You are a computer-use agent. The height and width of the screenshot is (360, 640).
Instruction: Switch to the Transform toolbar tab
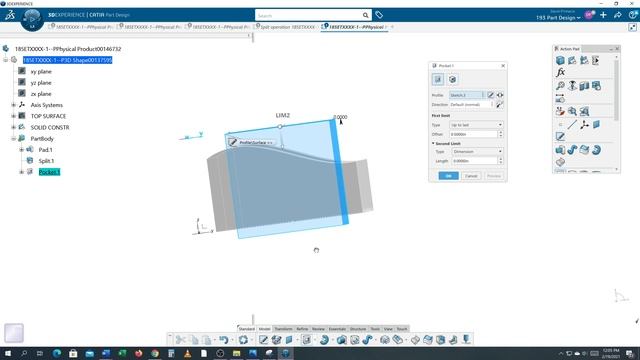point(283,329)
